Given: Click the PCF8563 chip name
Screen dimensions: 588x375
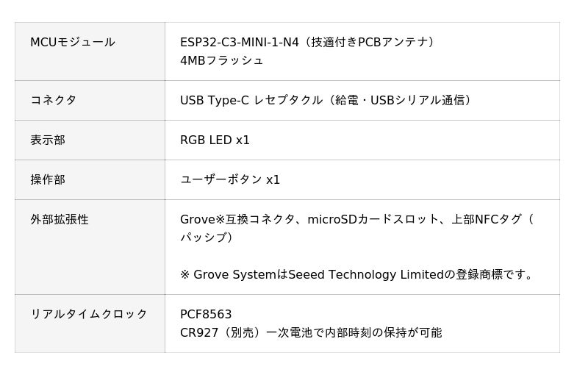Looking at the screenshot, I should coord(206,314).
